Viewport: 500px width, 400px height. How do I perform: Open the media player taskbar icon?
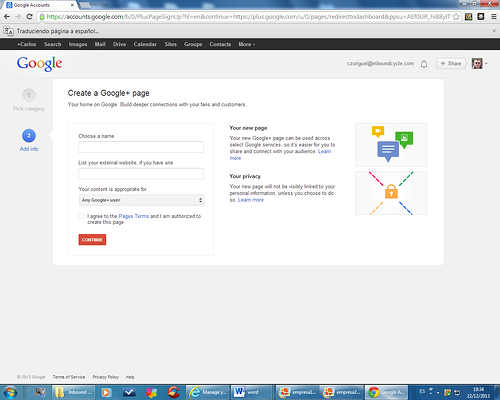point(106,392)
